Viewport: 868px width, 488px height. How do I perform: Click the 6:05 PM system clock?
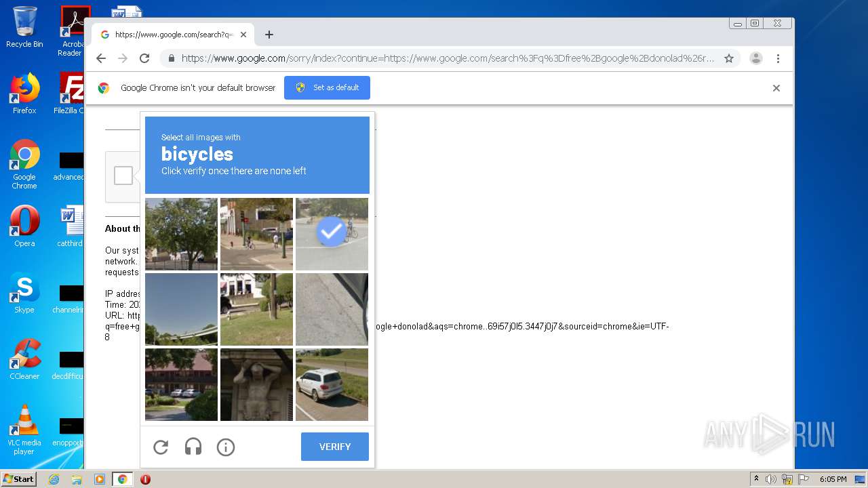click(x=833, y=479)
